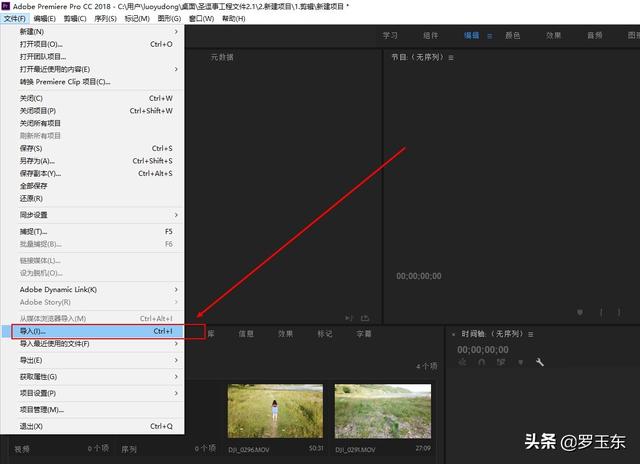
Task: Switch to the 学习 workspace tab
Action: (x=390, y=36)
